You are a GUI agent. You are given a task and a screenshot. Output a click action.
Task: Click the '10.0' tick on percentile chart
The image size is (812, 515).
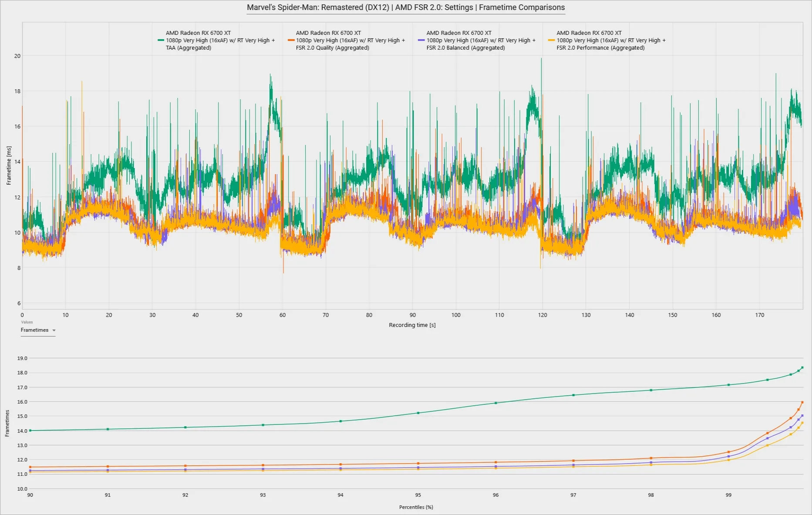click(22, 489)
